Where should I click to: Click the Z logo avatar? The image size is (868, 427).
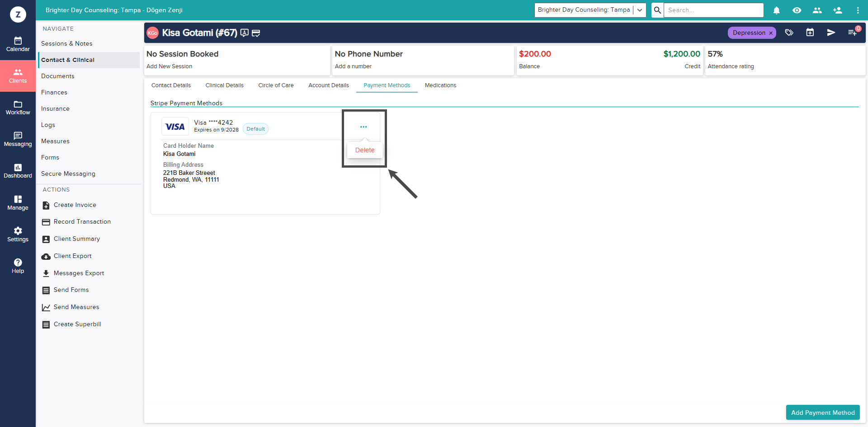coord(18,14)
